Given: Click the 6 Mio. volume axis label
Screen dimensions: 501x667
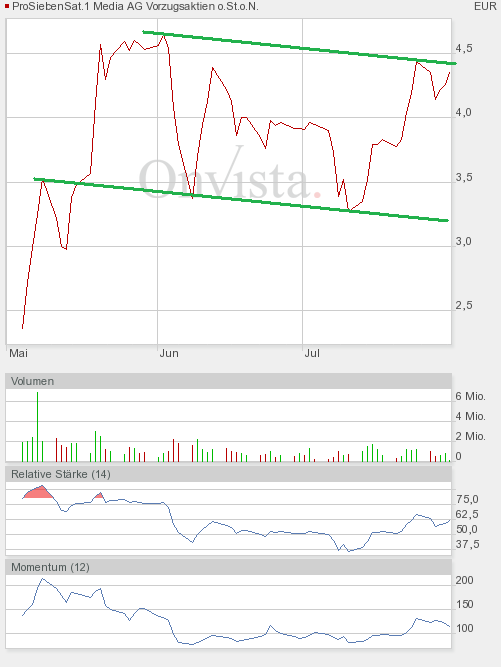Looking at the screenshot, I should (470, 396).
